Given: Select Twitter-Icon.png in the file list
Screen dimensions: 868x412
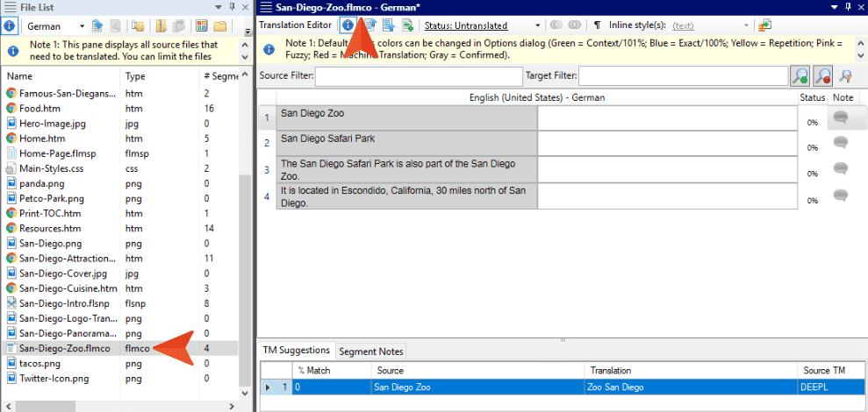Looking at the screenshot, I should [x=120, y=379].
